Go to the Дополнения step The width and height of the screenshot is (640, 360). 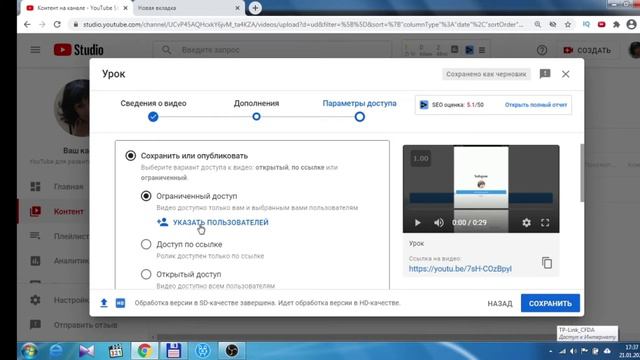point(256,109)
